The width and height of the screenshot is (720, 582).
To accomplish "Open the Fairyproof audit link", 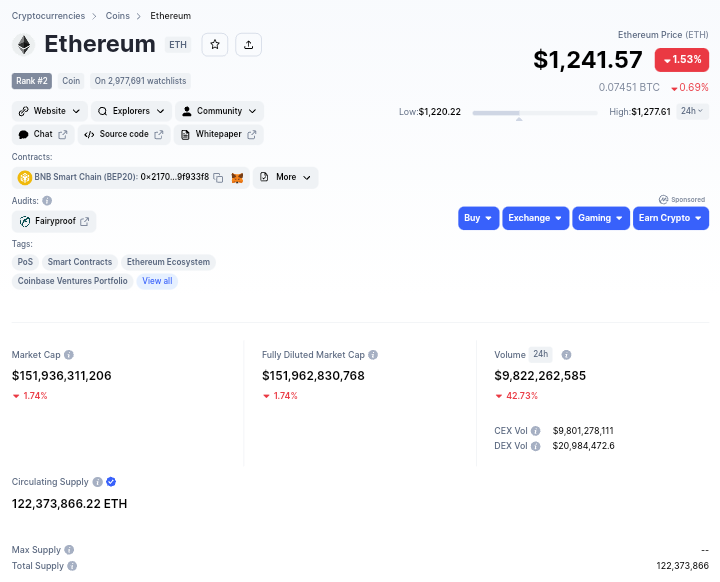I will (x=54, y=221).
